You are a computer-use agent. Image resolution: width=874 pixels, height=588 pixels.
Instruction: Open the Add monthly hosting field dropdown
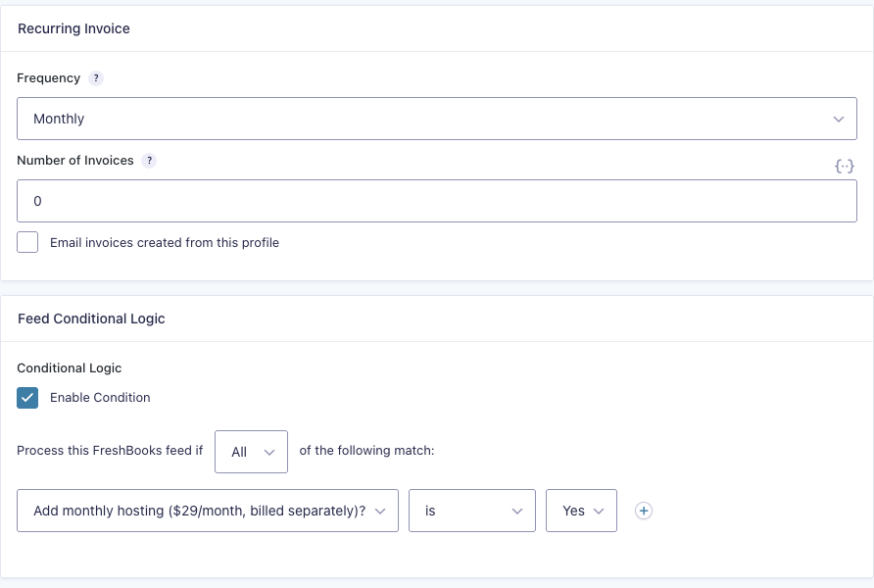tap(208, 511)
